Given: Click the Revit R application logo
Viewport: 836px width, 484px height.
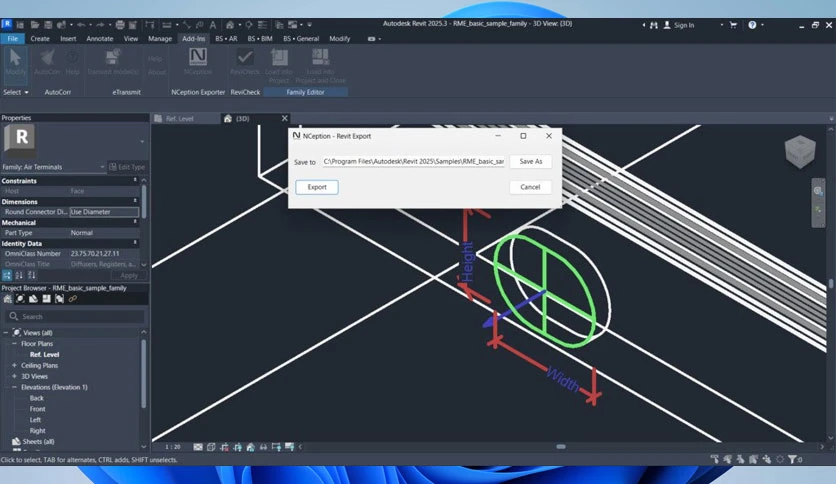Looking at the screenshot, I should tap(7, 24).
